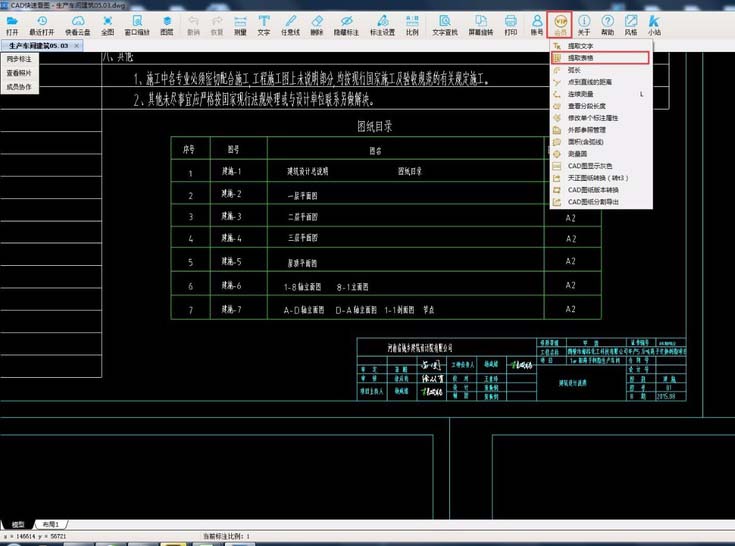Click the 查看照片 side button
This screenshot has height=546, width=735.
tap(19, 73)
